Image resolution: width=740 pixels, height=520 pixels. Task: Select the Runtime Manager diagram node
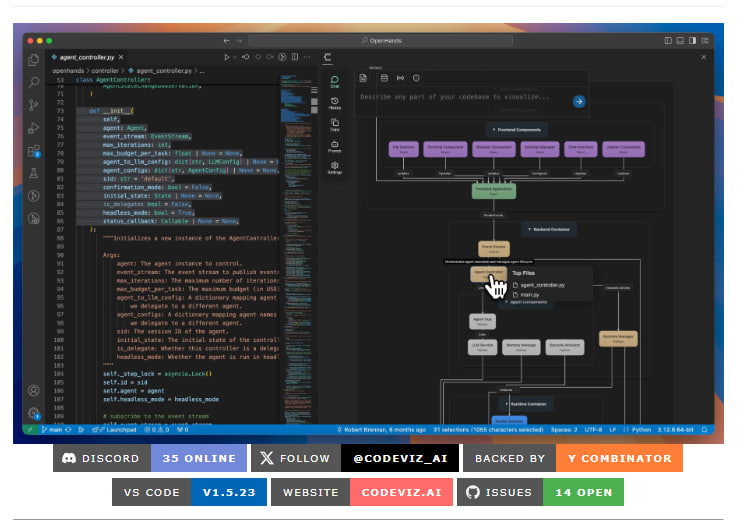(618, 338)
